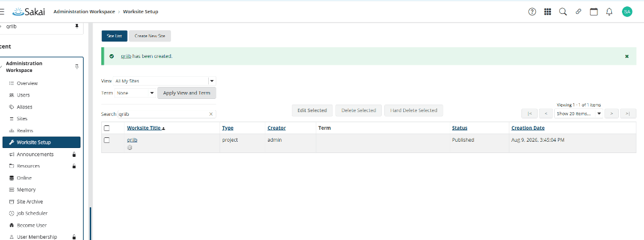The height and width of the screenshot is (240, 644).
Task: Click the Delete Selected button
Action: click(x=358, y=110)
